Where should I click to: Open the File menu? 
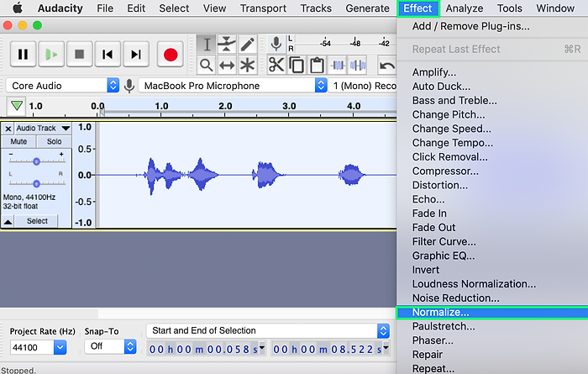point(105,8)
